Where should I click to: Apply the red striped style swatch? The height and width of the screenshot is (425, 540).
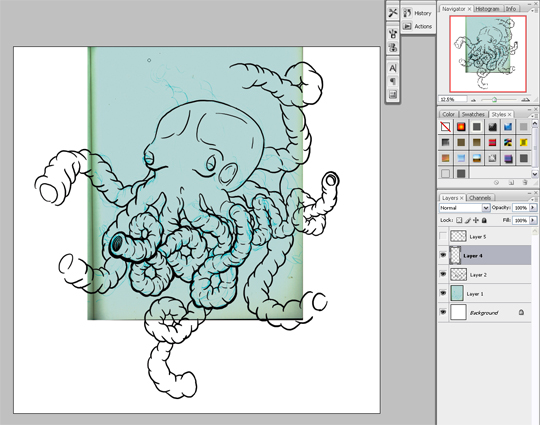[x=492, y=142]
